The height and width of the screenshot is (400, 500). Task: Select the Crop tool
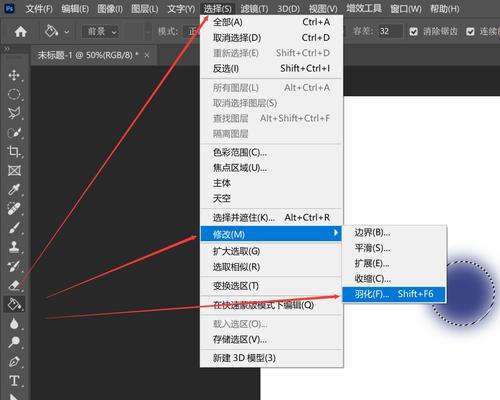[14, 152]
